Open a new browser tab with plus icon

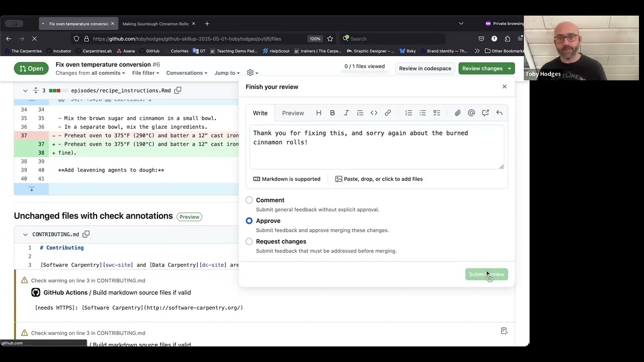207,24
